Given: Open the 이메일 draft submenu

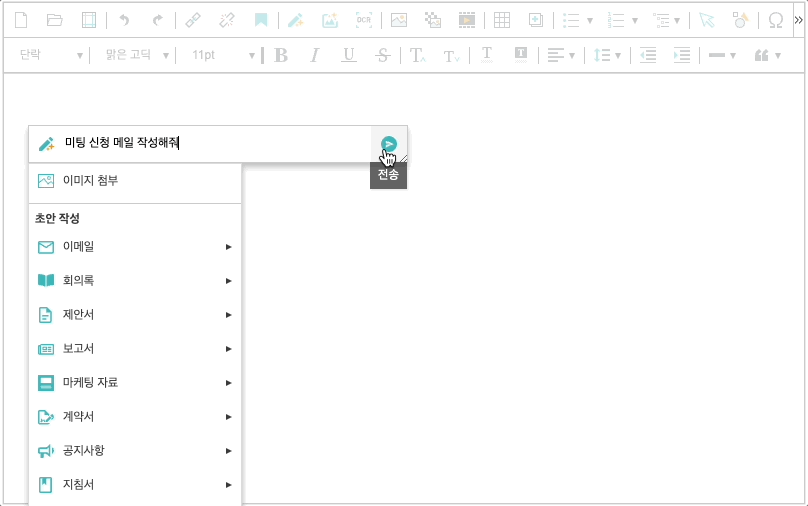Looking at the screenshot, I should [x=134, y=246].
